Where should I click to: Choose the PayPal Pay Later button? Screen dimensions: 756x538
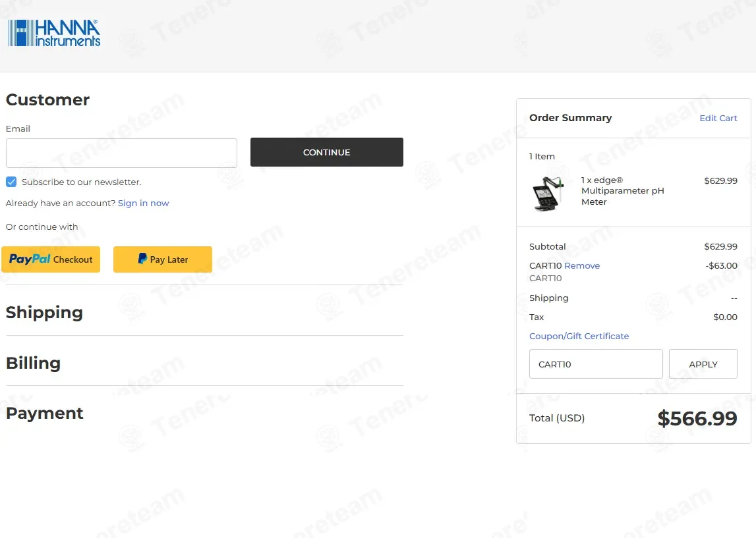click(x=163, y=259)
